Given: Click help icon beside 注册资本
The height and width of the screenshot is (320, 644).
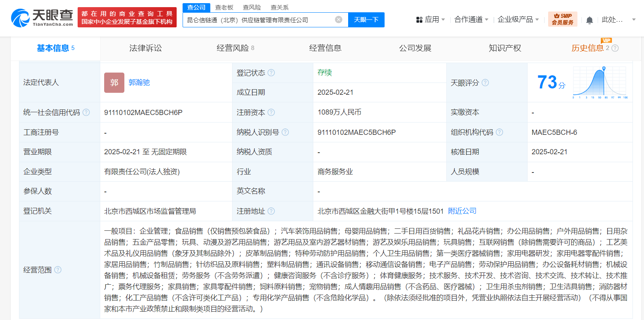Looking at the screenshot, I should coord(271,113).
